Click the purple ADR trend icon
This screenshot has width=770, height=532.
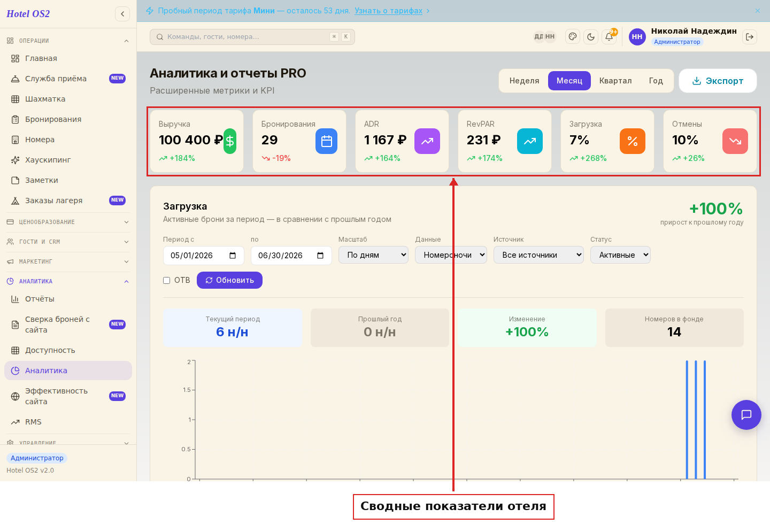pos(427,141)
